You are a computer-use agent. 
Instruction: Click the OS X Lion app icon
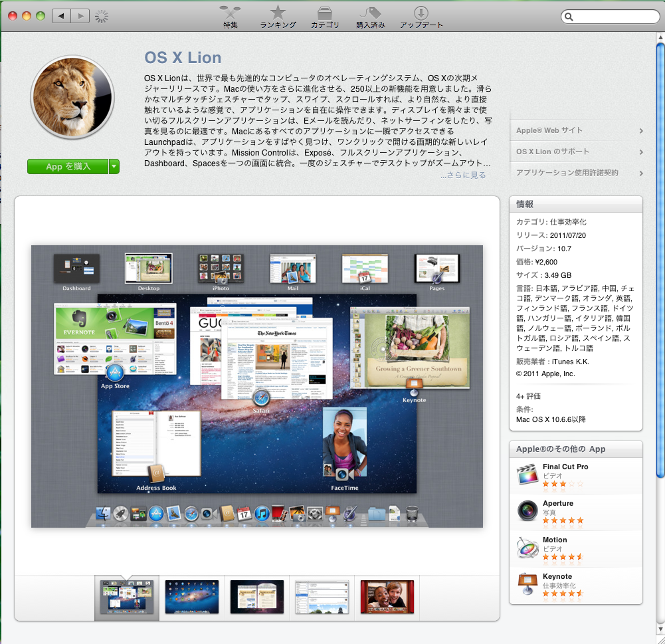(x=72, y=96)
